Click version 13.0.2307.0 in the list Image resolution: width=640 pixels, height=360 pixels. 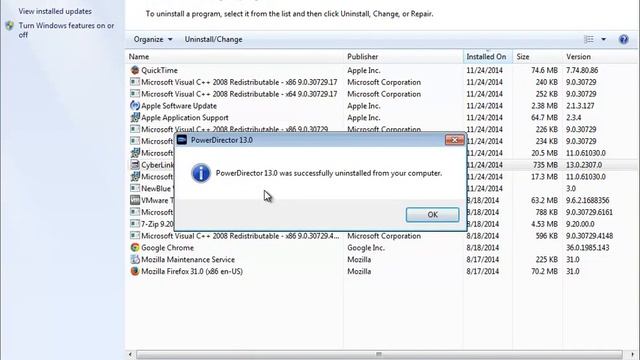click(584, 165)
